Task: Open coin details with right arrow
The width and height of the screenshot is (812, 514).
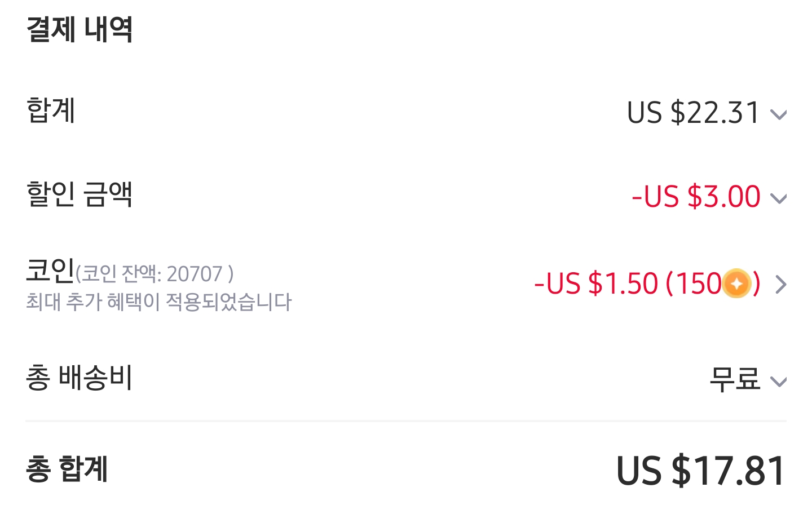Action: click(780, 285)
